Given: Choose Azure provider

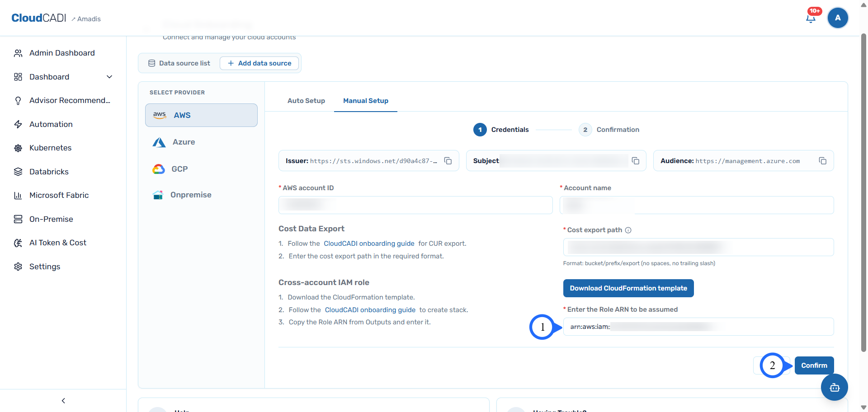Looking at the screenshot, I should point(201,142).
